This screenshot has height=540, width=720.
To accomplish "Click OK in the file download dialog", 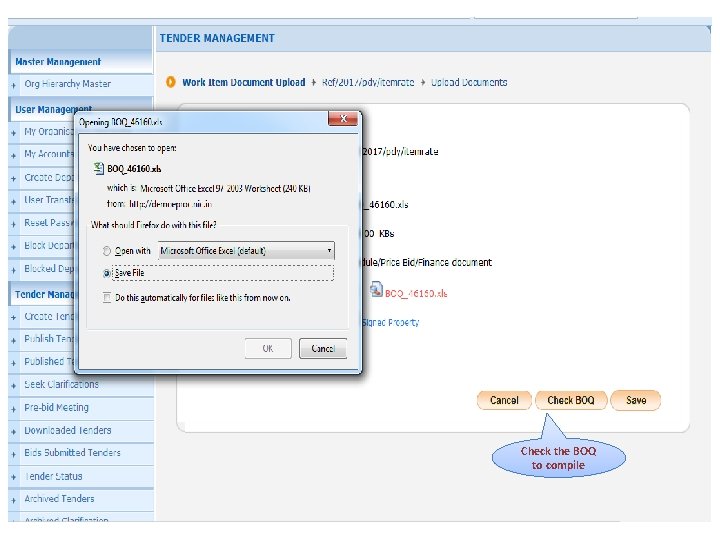I will click(268, 349).
